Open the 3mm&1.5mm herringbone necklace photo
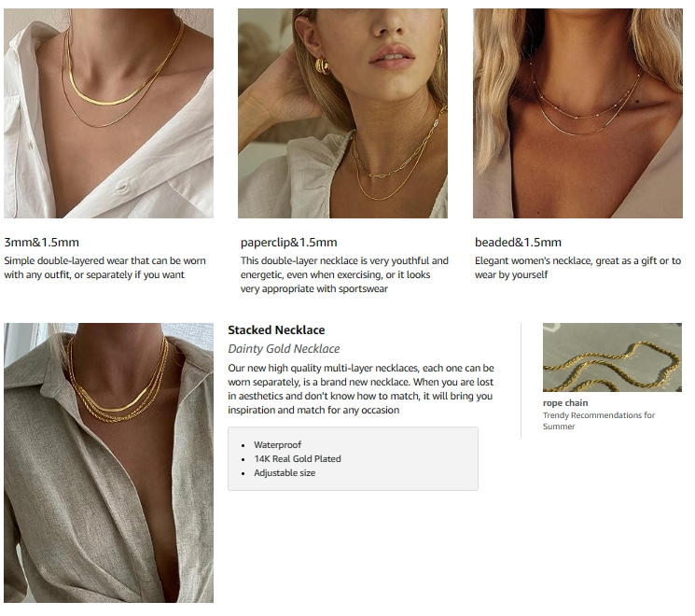Screen dimensions: 695x616 click(x=108, y=113)
